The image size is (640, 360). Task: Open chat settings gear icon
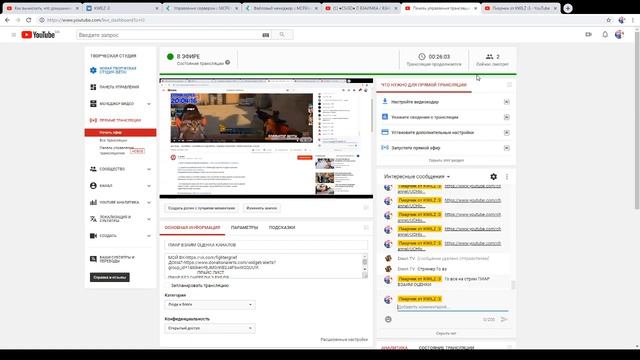tap(493, 176)
